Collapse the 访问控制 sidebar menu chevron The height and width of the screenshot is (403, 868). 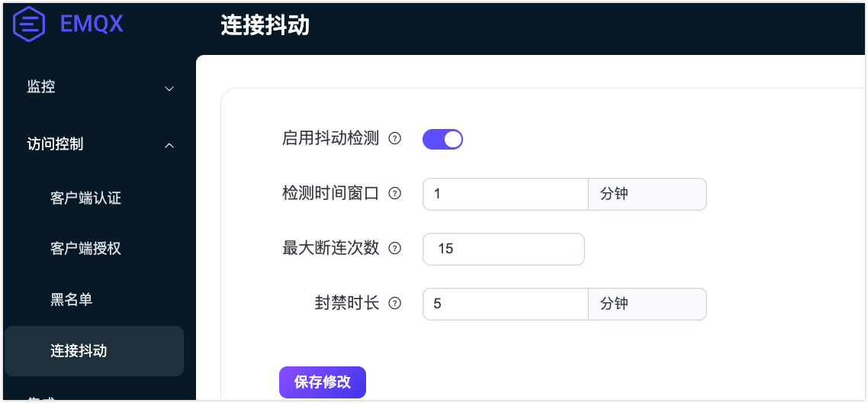click(169, 145)
